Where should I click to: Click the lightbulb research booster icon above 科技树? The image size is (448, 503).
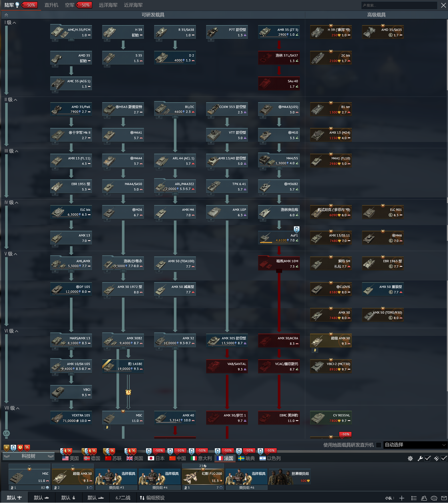tap(13, 448)
